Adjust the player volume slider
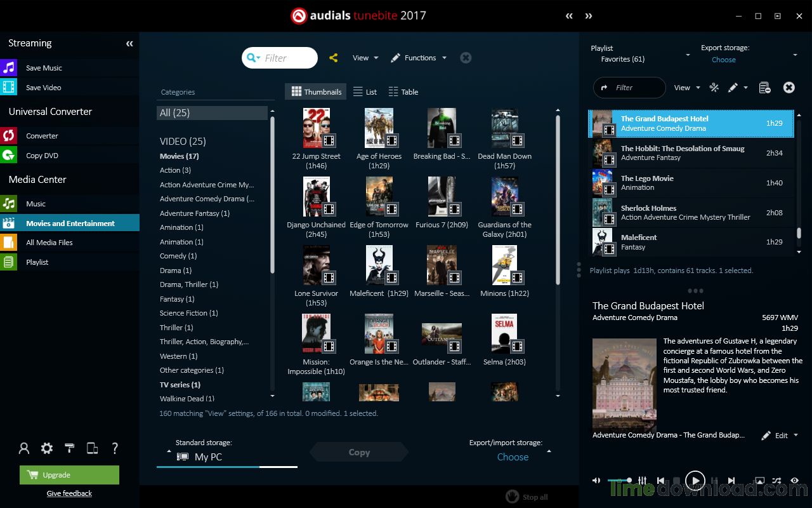Screen dimensions: 812x508 pos(620,481)
